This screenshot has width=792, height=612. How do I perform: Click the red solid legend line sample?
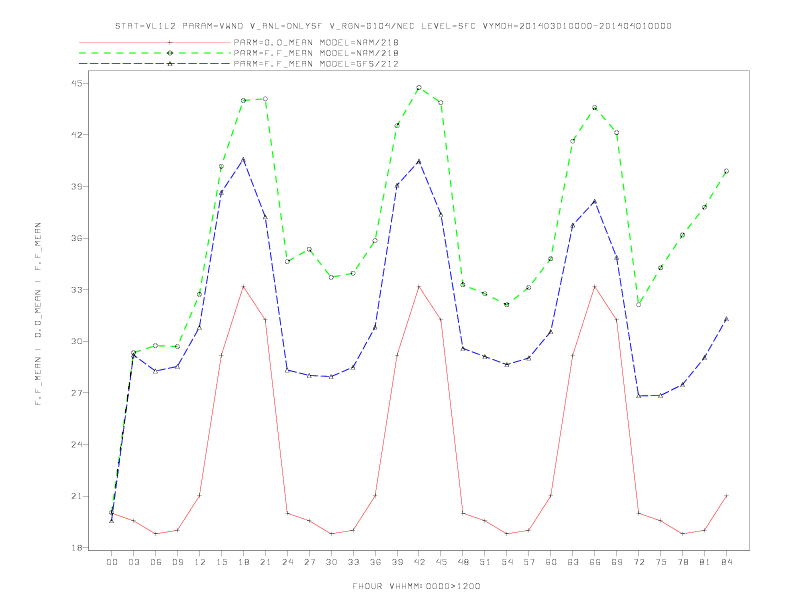pyautogui.click(x=155, y=42)
